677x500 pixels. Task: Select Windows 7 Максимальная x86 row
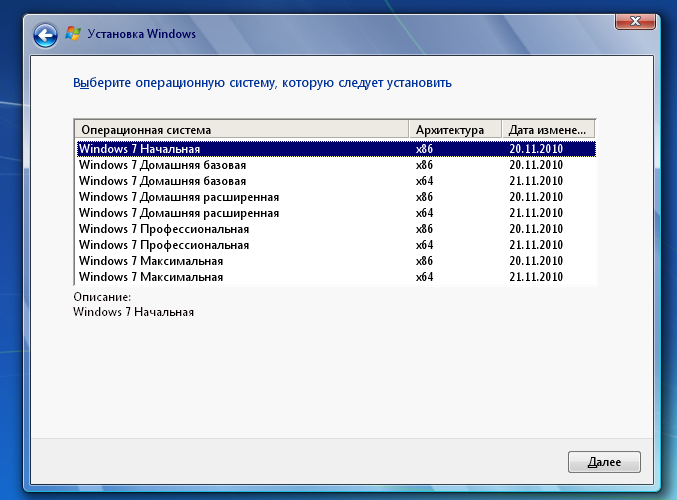pos(336,260)
